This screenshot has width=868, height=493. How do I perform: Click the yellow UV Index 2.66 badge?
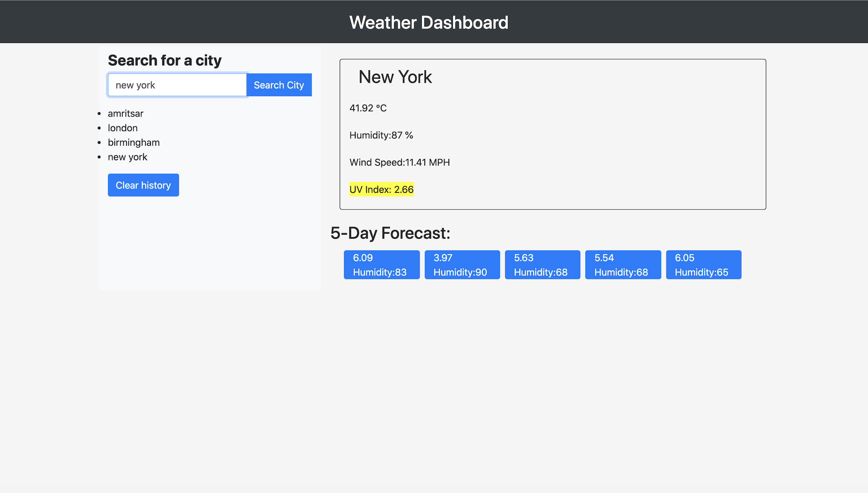pyautogui.click(x=381, y=190)
